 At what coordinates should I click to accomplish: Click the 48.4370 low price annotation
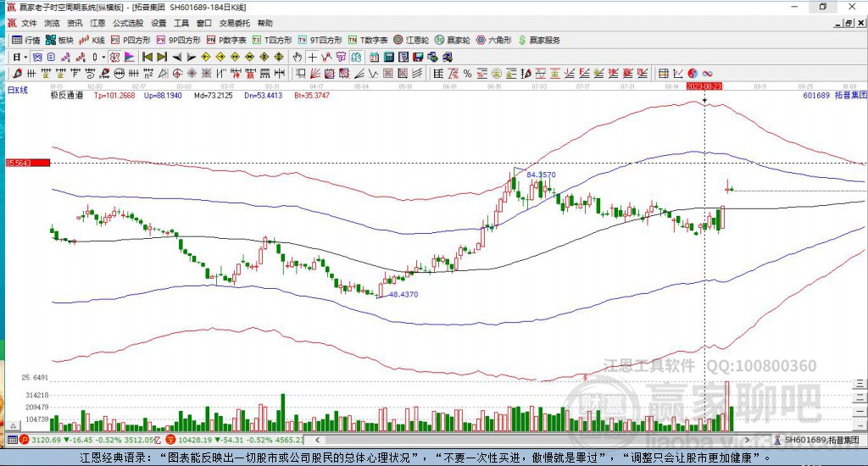pyautogui.click(x=403, y=295)
